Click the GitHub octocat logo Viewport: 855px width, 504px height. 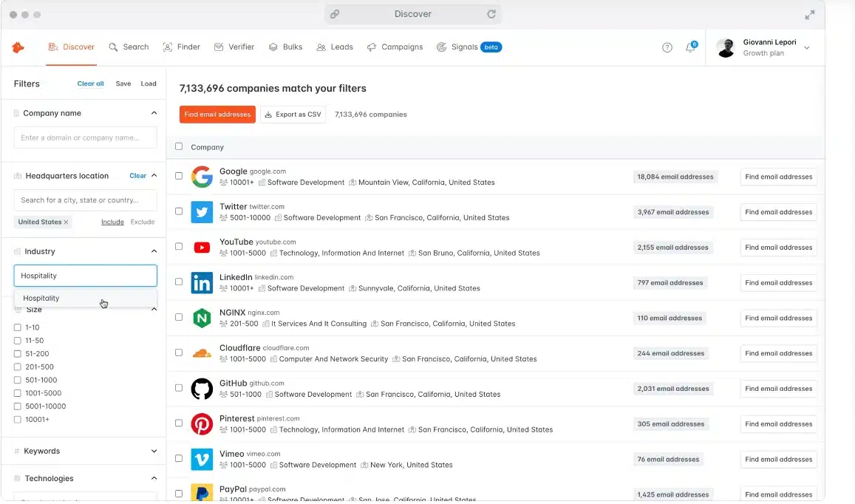point(202,389)
